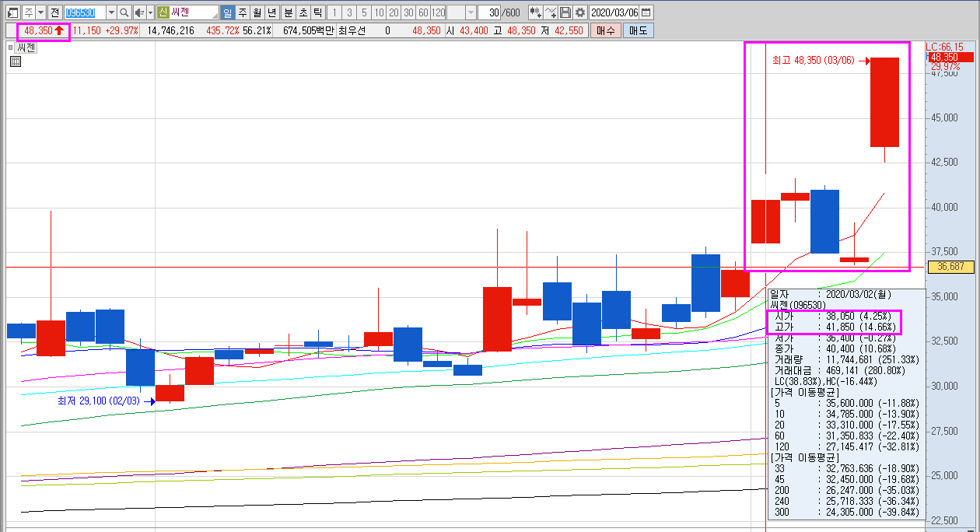Select the daily 일 period

pos(227,12)
